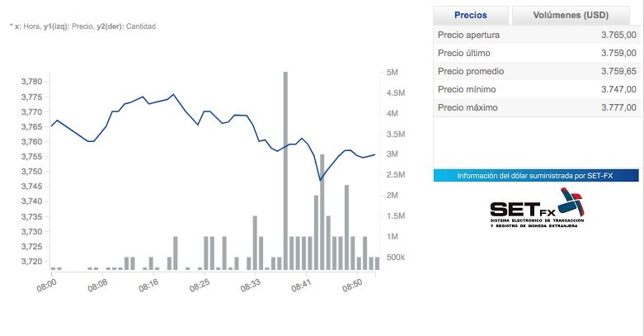Click the Precio mínimo row

(x=536, y=90)
